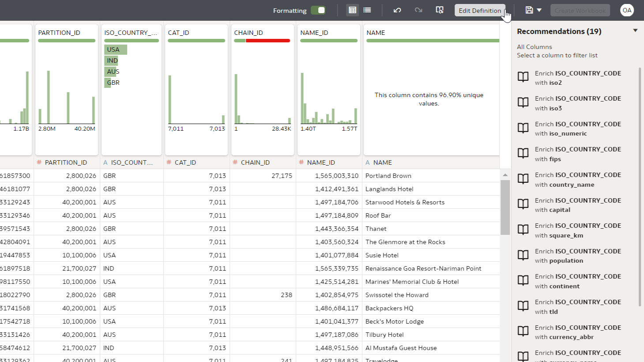The height and width of the screenshot is (362, 644).
Task: Collapse the Recommendations panel arrow
Action: pyautogui.click(x=635, y=31)
